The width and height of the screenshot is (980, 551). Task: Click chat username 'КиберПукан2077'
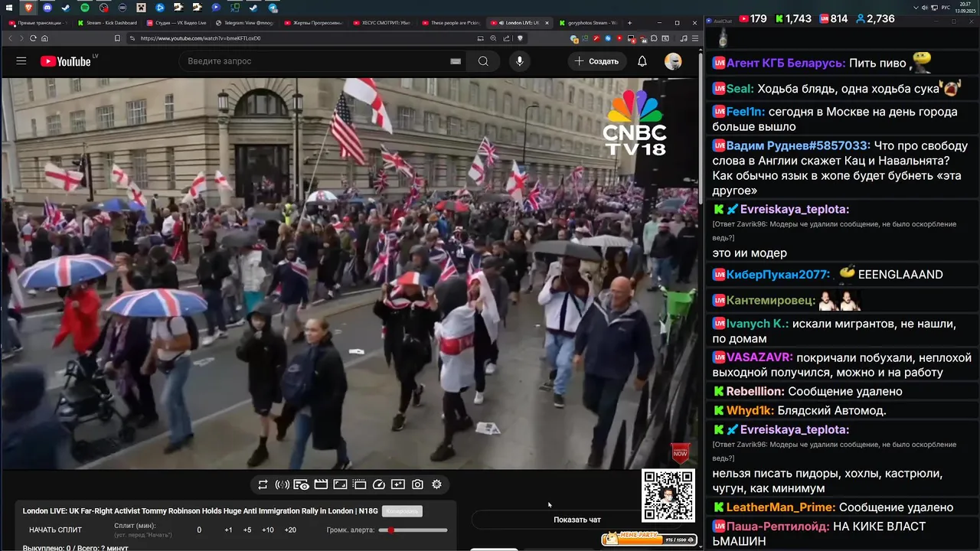pos(778,274)
